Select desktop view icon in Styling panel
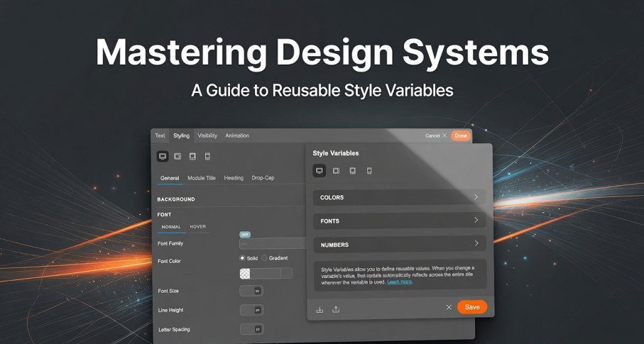This screenshot has height=344, width=644. click(x=163, y=156)
